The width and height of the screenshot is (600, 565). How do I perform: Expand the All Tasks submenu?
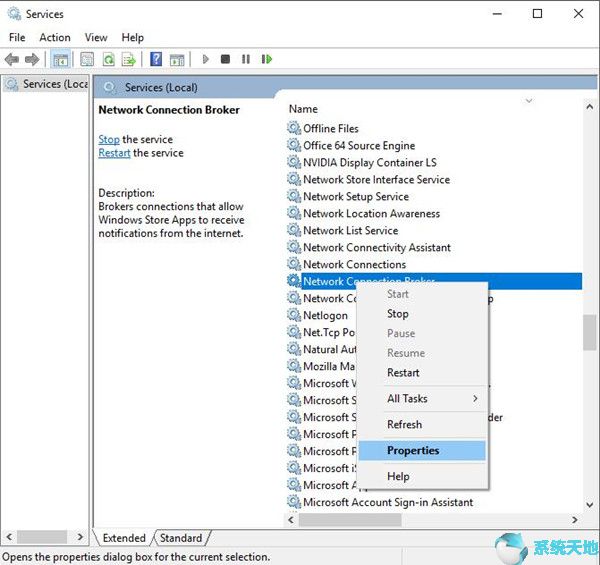point(407,398)
